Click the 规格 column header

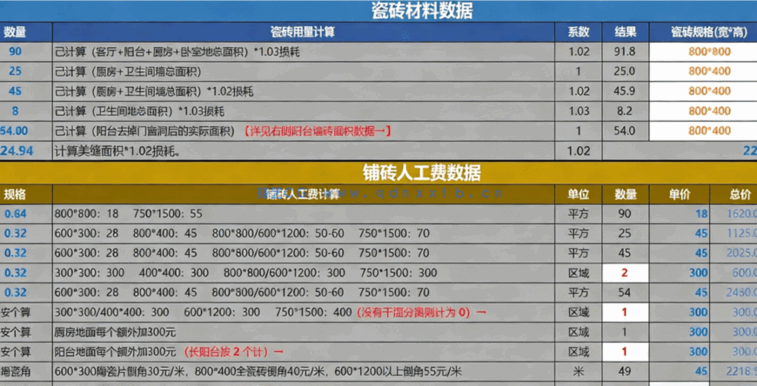point(26,194)
